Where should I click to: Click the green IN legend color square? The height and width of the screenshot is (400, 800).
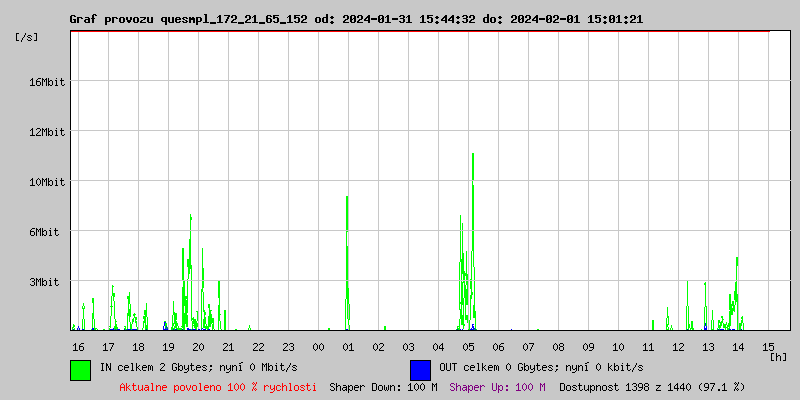coord(80,369)
